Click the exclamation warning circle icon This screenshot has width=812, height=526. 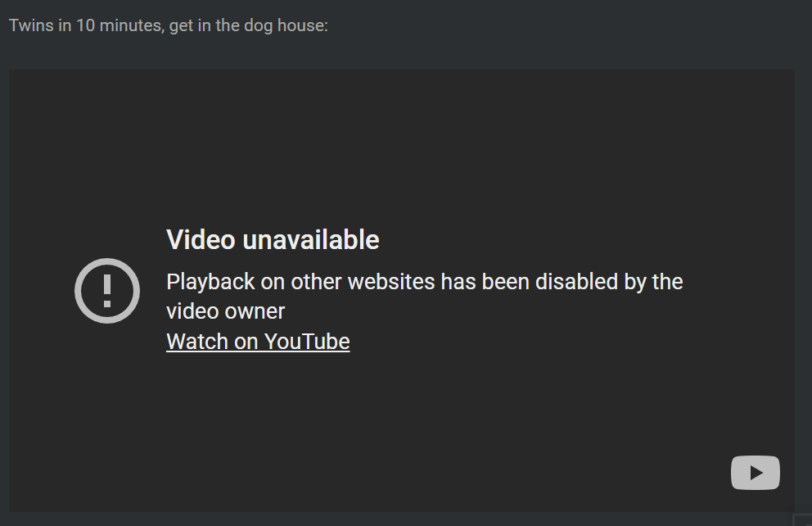click(107, 291)
